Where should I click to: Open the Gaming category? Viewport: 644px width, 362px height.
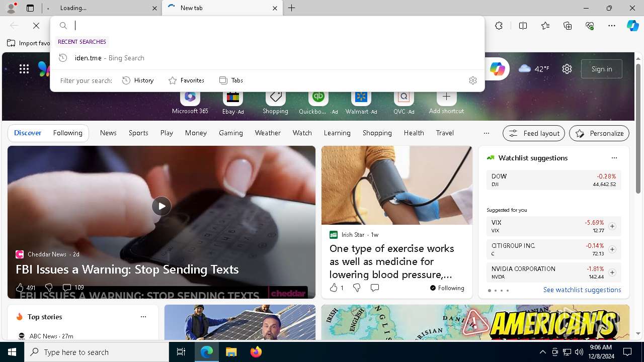pos(231,133)
